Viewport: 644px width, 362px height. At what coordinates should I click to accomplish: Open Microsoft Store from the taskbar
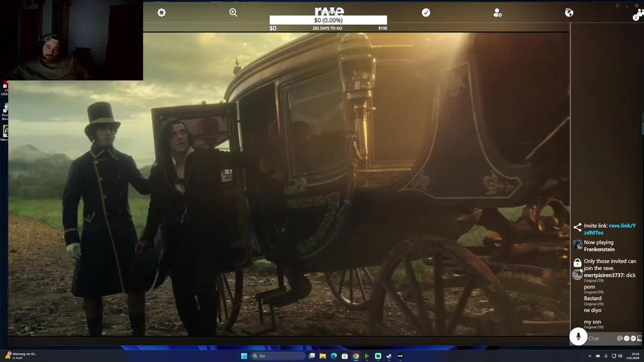coord(345,356)
